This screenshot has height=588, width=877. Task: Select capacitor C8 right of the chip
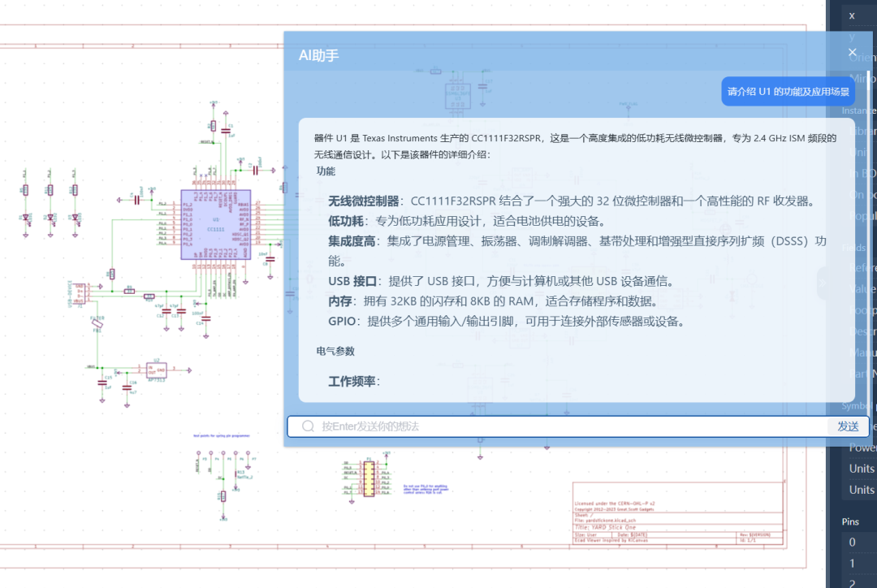[x=270, y=259]
